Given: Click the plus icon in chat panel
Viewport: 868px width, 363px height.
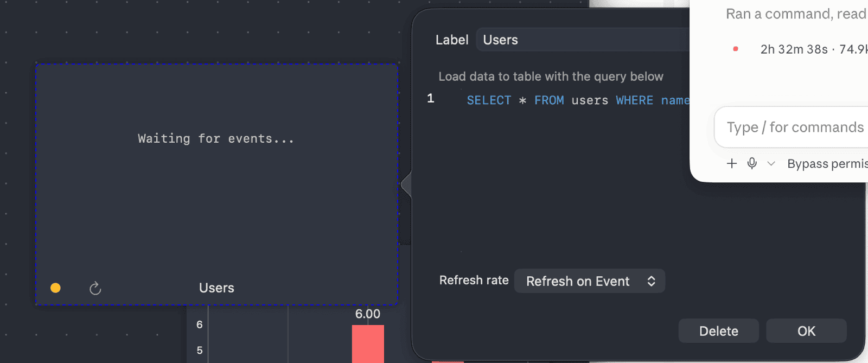Looking at the screenshot, I should pos(732,163).
